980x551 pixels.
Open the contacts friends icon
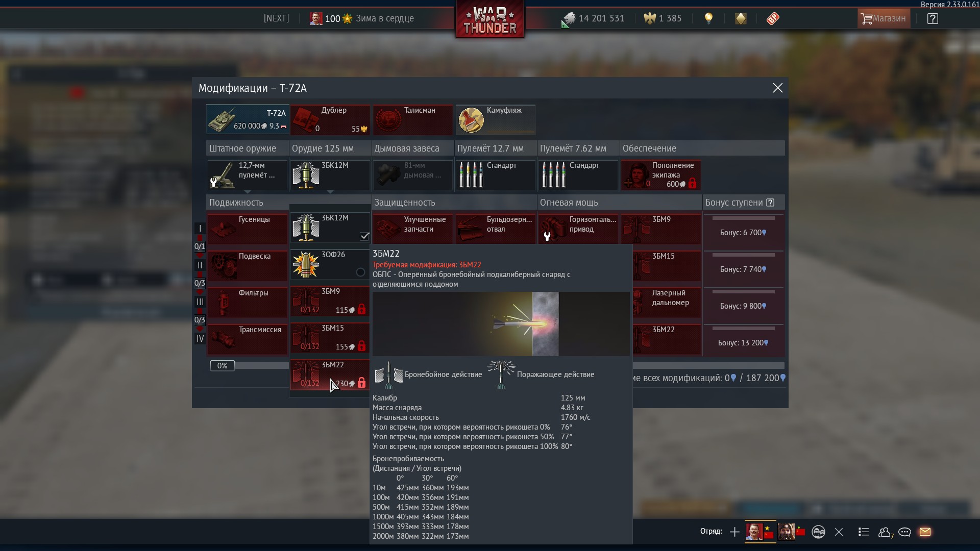[886, 532]
